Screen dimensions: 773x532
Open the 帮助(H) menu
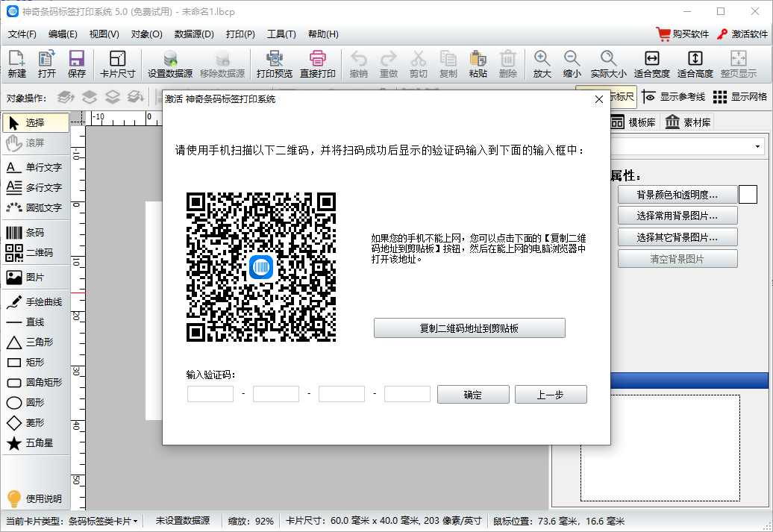point(323,34)
